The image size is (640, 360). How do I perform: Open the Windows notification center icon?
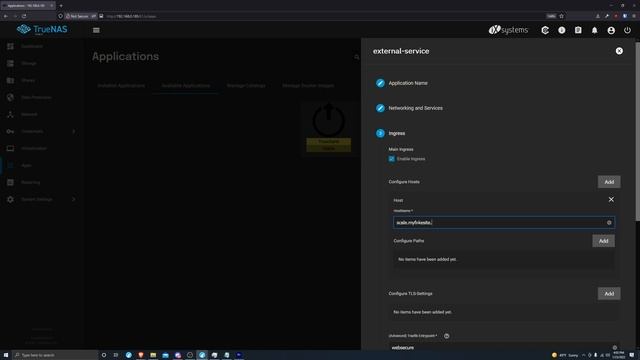tap(632, 355)
